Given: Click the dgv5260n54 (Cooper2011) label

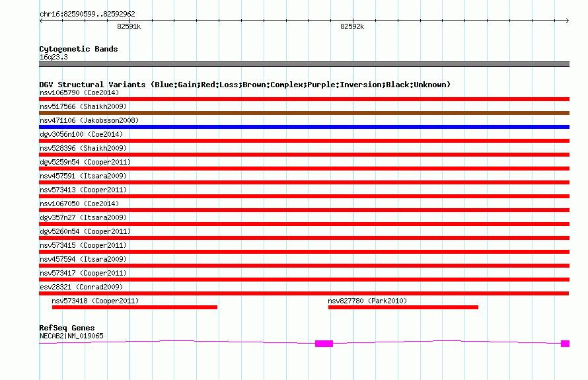Looking at the screenshot, I should tap(85, 231).
